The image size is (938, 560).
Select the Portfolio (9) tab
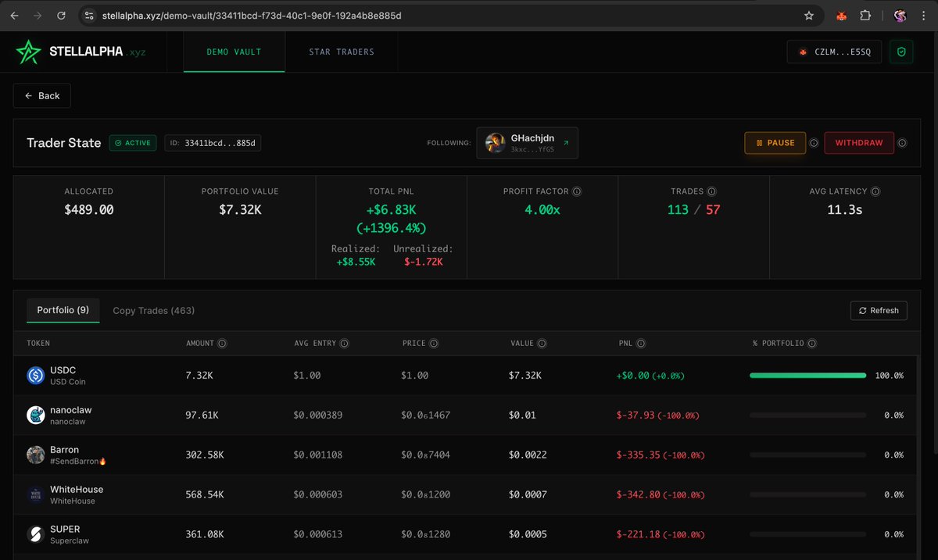(x=63, y=310)
